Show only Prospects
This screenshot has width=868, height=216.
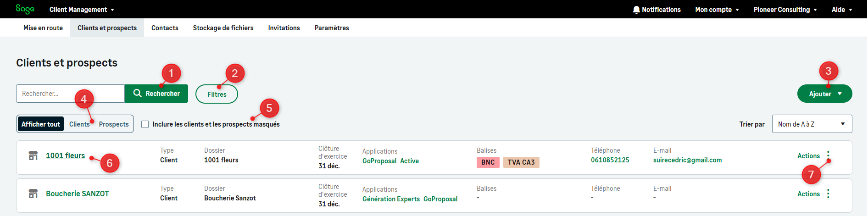[114, 124]
